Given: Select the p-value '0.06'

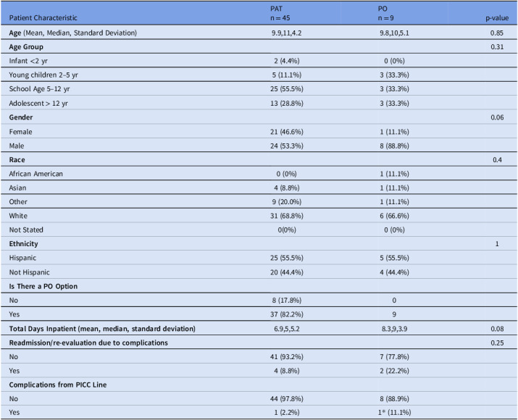Looking at the screenshot, I should point(497,117).
